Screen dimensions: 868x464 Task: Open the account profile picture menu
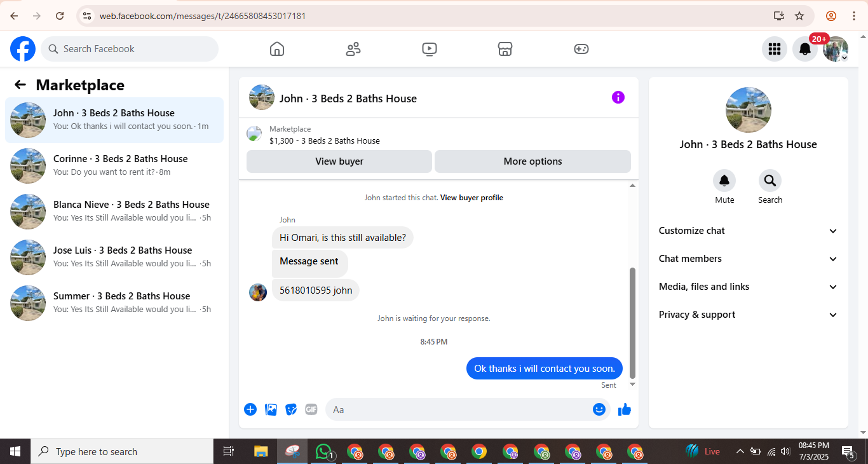(836, 49)
